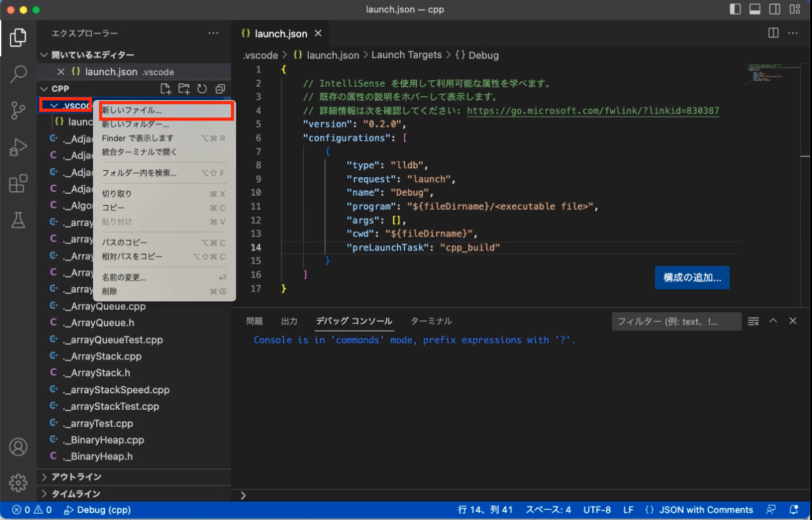Viewport: 812px width, 520px height.
Task: Open the Accounts menu icon
Action: [x=18, y=447]
